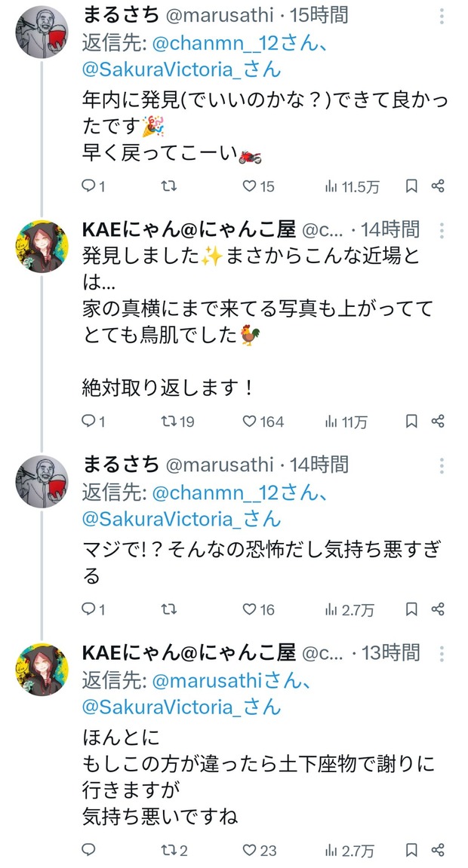Retweet the KAEにゃん post with 19 retweets
This screenshot has width=468, height=868.
point(177,422)
